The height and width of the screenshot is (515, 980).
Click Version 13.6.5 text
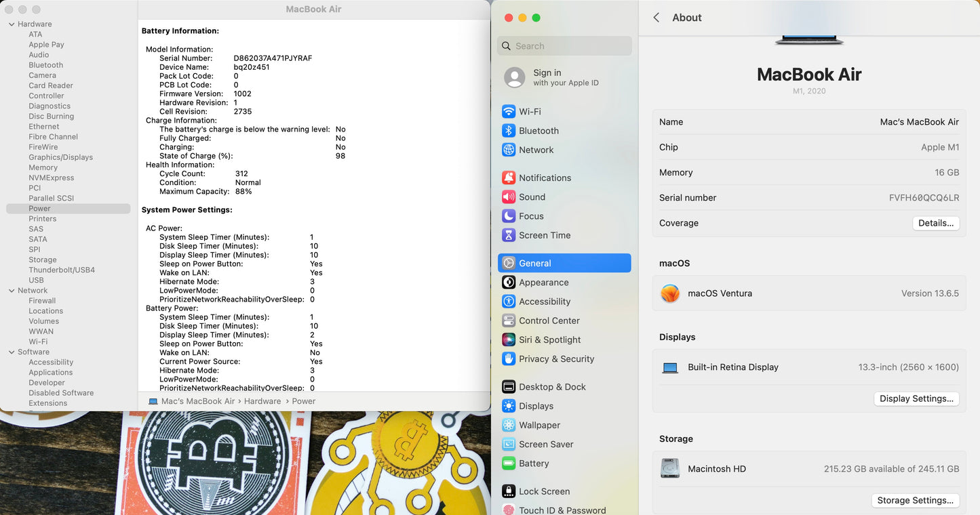[930, 293]
